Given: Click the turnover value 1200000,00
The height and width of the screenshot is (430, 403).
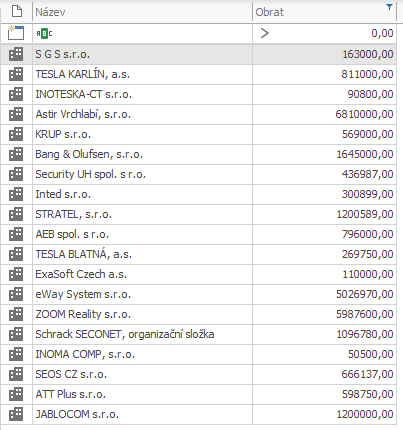Looking at the screenshot, I should pos(365,414).
